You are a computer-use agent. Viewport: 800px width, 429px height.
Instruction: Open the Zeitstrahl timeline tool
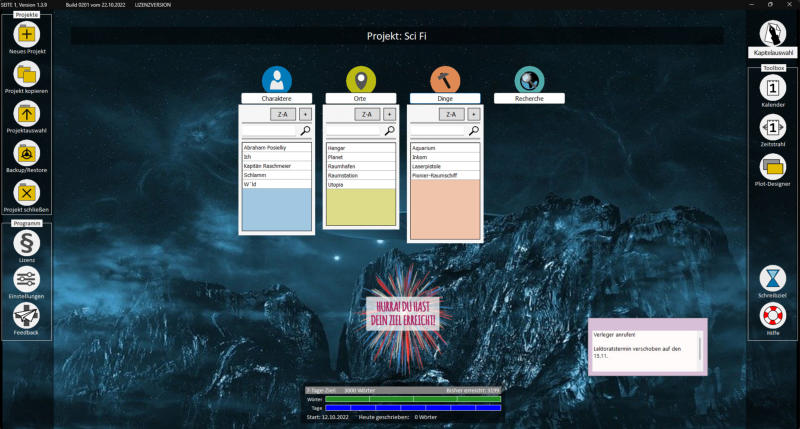coord(773,127)
